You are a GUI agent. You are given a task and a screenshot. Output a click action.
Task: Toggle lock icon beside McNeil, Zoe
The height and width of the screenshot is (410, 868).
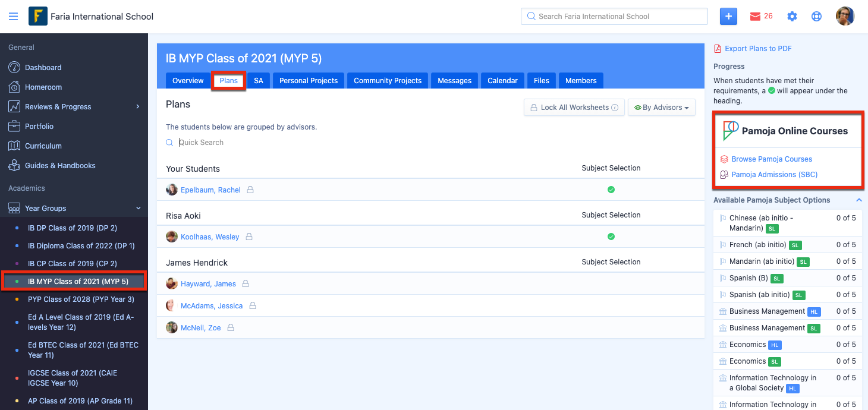click(231, 327)
